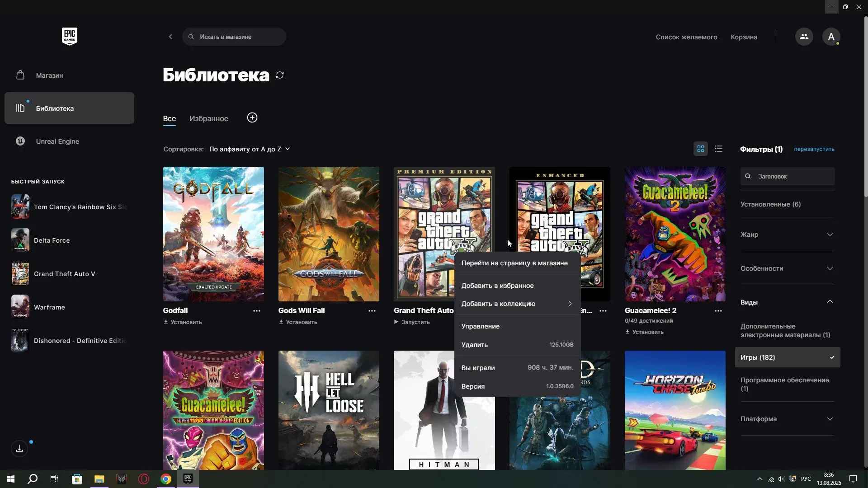Expand the Жанр filter section

pyautogui.click(x=787, y=235)
